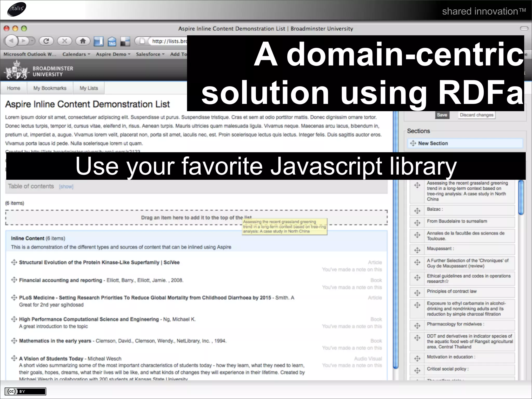Click the browser Forward arrow
The width and height of the screenshot is (532, 399).
(x=24, y=41)
